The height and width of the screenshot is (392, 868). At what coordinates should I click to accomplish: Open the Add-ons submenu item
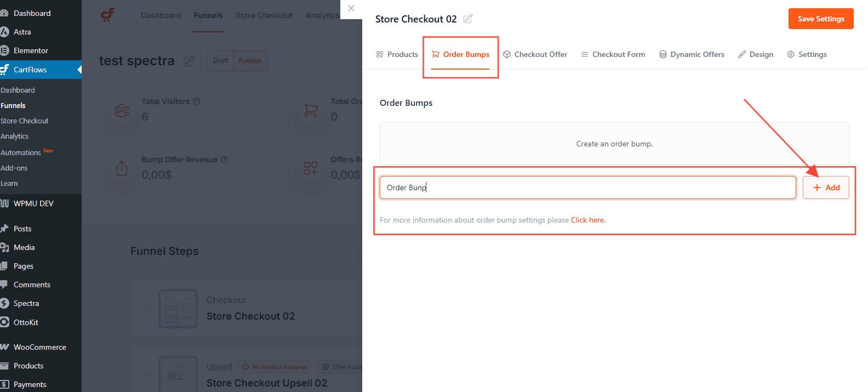click(14, 168)
